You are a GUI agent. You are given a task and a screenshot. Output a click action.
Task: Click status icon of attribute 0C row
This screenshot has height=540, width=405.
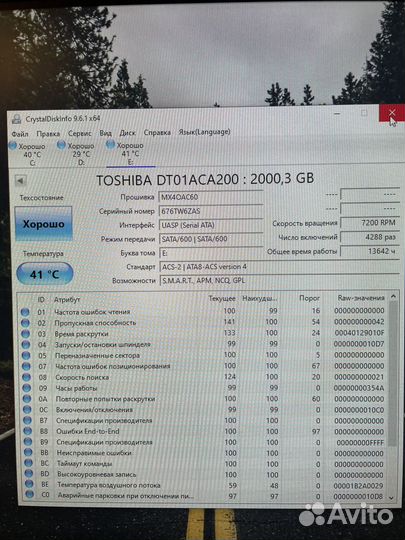point(28,410)
